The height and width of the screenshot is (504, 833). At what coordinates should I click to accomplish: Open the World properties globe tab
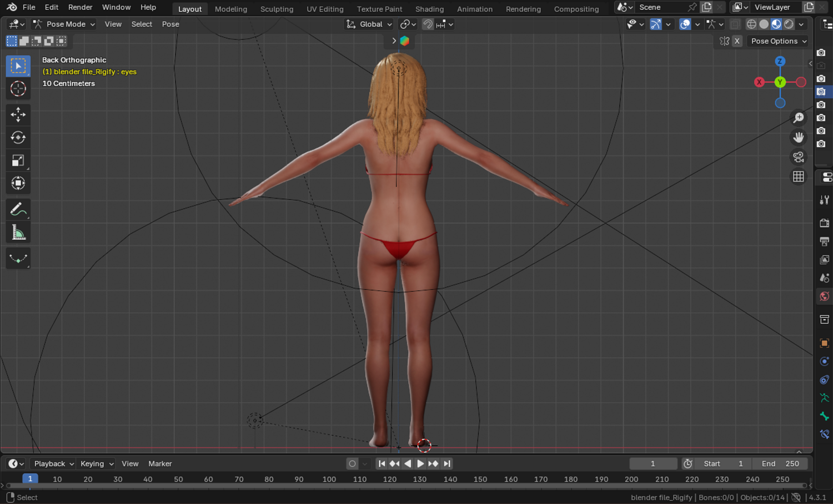825,296
